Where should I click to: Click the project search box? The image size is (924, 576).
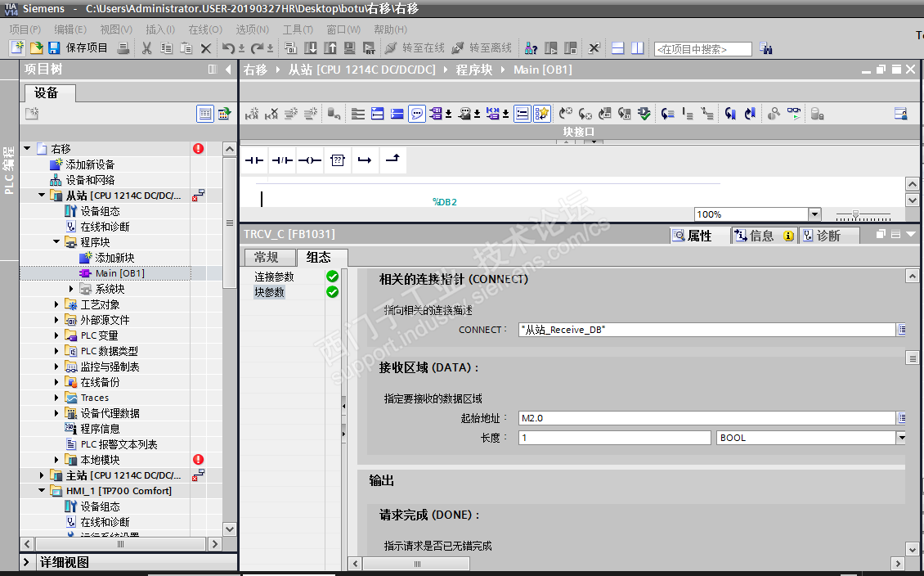pos(703,49)
